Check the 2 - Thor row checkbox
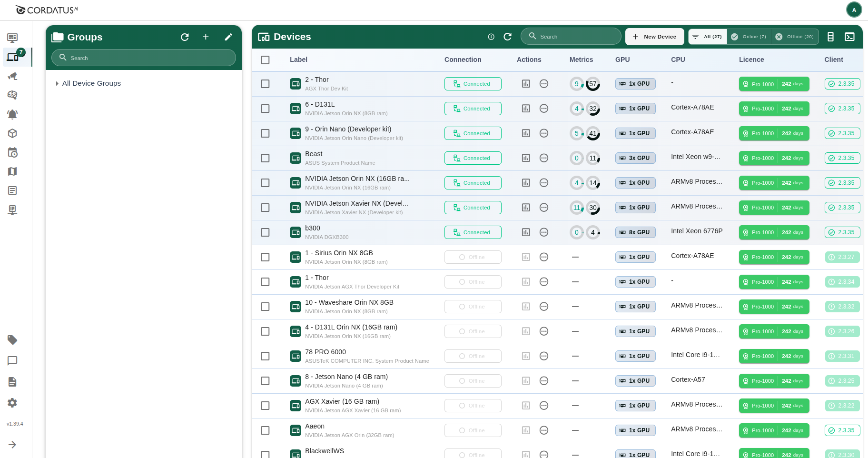The height and width of the screenshot is (458, 868). point(265,84)
